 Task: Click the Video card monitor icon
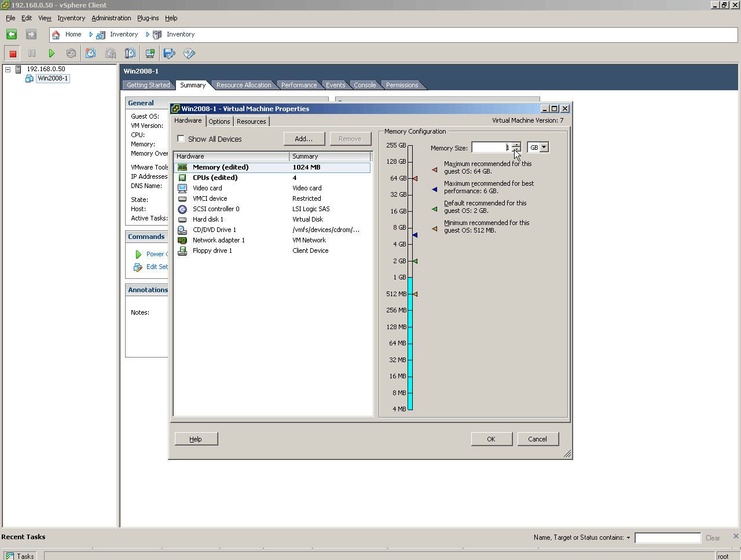[182, 188]
